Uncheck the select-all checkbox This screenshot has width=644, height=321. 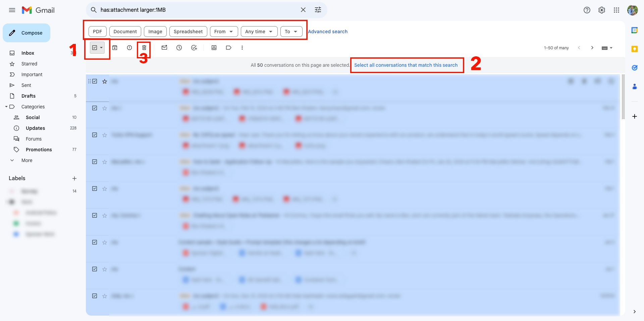95,48
